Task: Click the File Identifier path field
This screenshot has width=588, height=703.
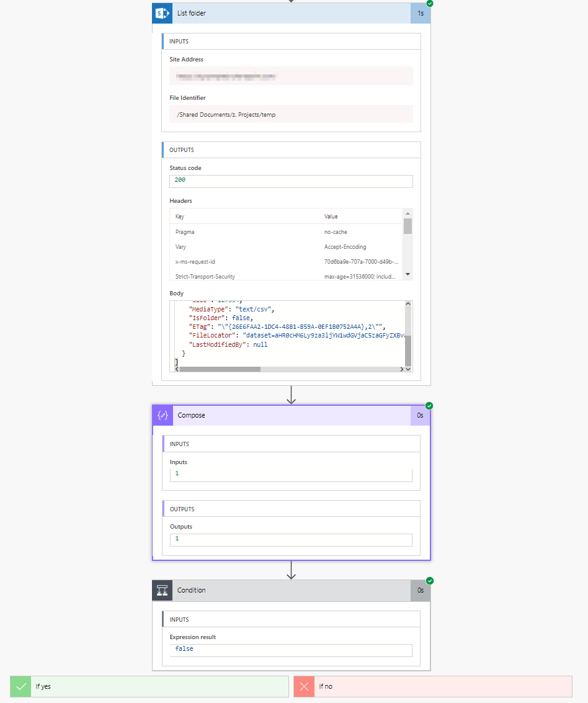Action: (292, 114)
